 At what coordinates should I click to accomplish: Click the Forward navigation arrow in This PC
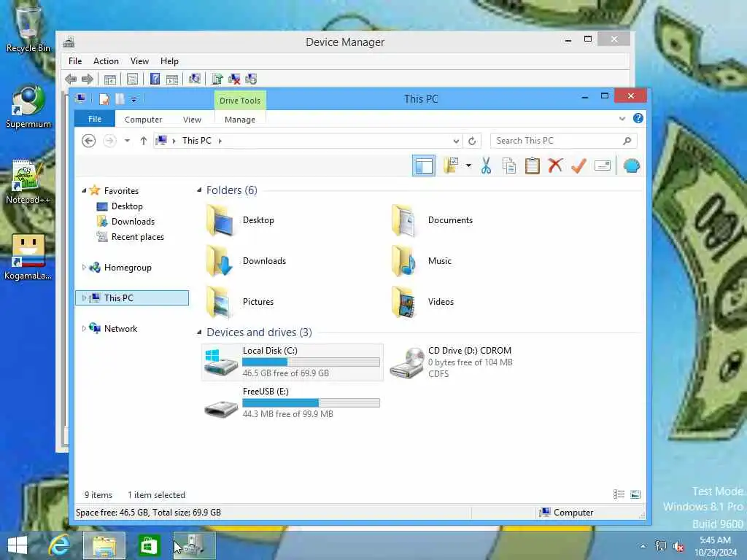[109, 141]
